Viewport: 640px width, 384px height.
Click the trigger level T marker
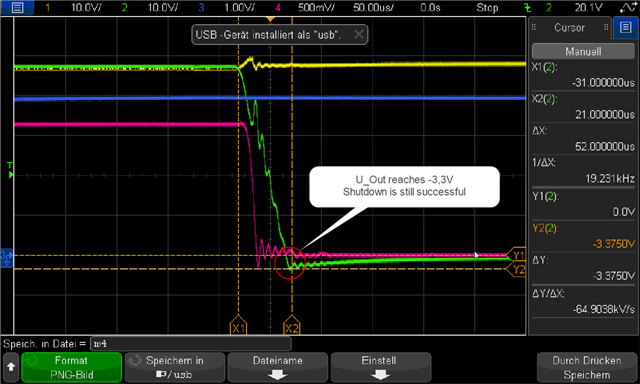[10, 170]
